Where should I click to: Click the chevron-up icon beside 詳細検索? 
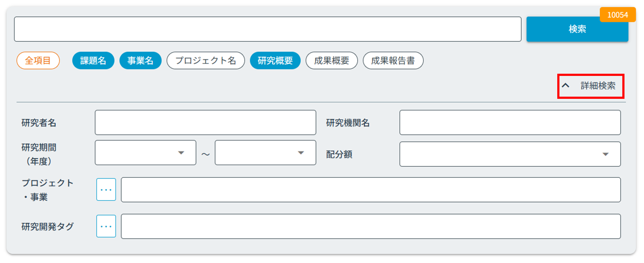coord(566,85)
